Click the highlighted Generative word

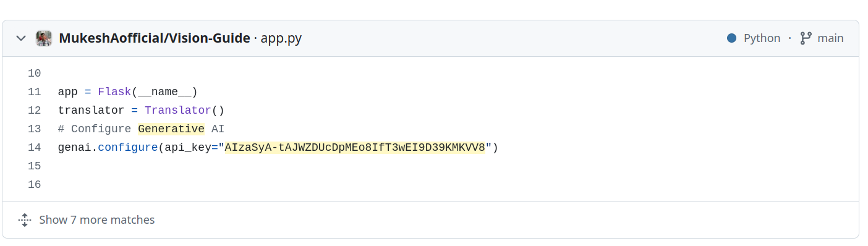pos(171,129)
